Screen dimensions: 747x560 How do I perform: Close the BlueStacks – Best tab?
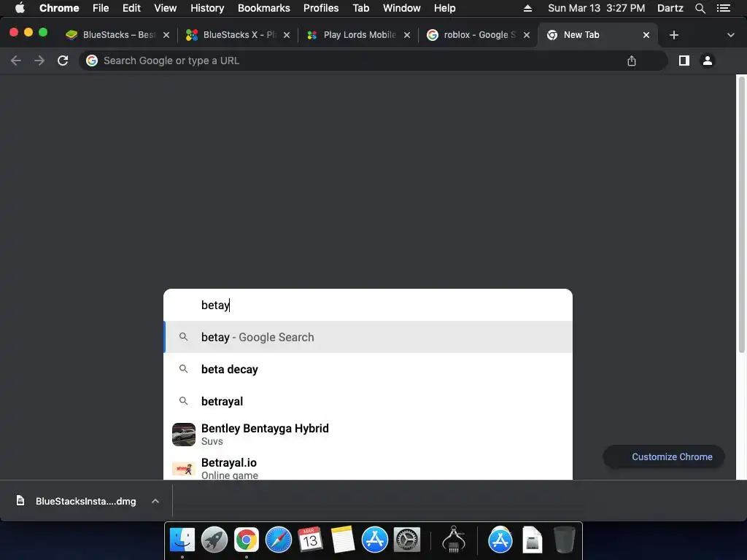pyautogui.click(x=166, y=35)
